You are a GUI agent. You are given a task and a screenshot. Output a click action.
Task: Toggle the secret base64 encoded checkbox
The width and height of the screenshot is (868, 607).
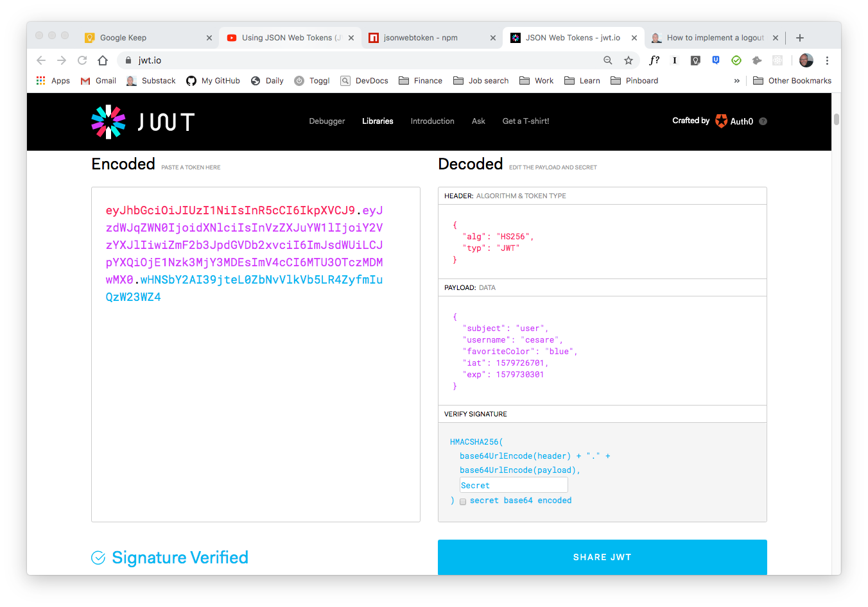pyautogui.click(x=463, y=502)
